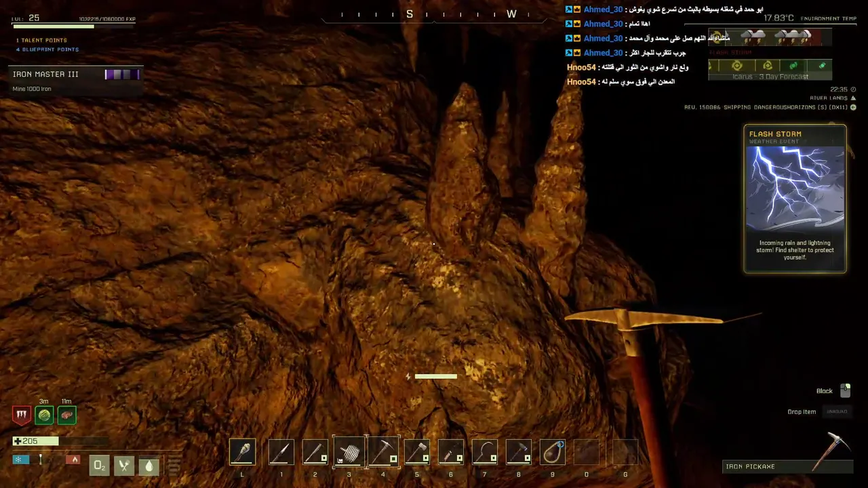Click the red flame heat indicator
Screen dimensions: 868x488
[x=74, y=460]
